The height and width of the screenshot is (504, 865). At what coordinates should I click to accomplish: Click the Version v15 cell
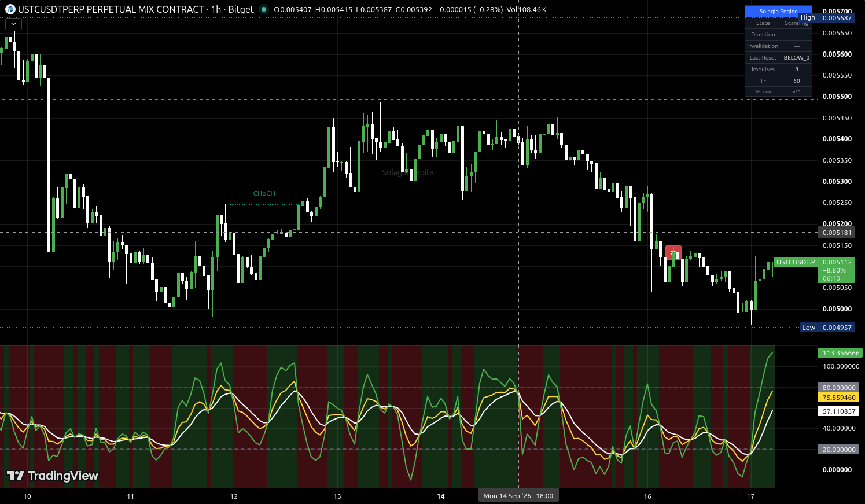796,91
